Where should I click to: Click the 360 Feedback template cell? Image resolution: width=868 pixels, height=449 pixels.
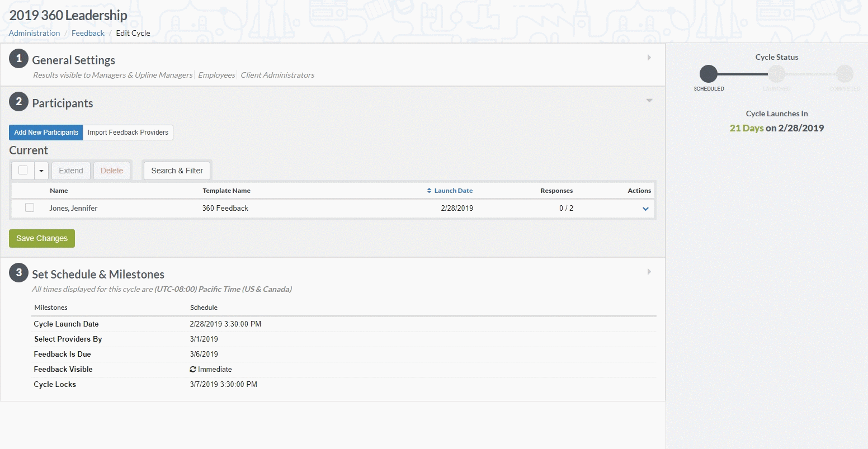tap(225, 208)
